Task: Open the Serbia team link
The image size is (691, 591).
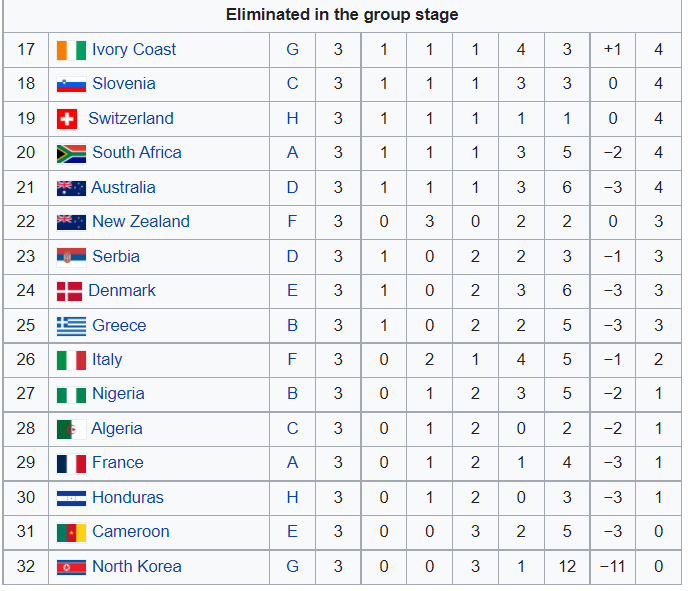Action: click(x=116, y=256)
